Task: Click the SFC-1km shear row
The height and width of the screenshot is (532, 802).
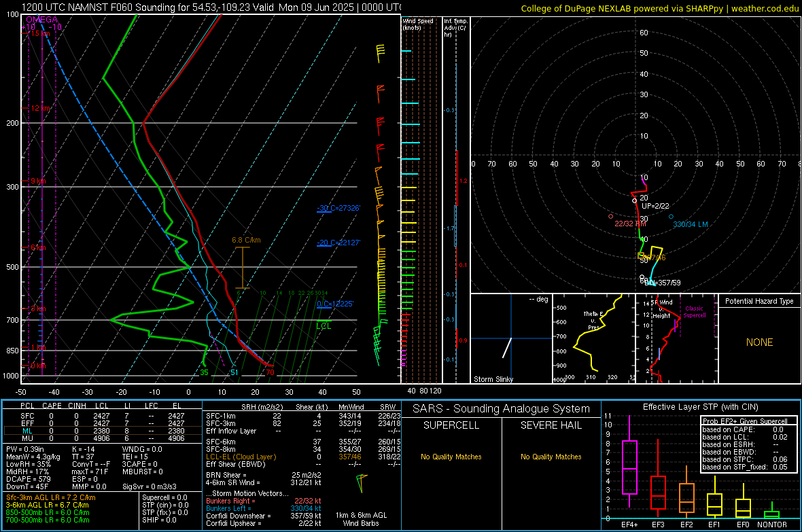Action: [x=303, y=416]
